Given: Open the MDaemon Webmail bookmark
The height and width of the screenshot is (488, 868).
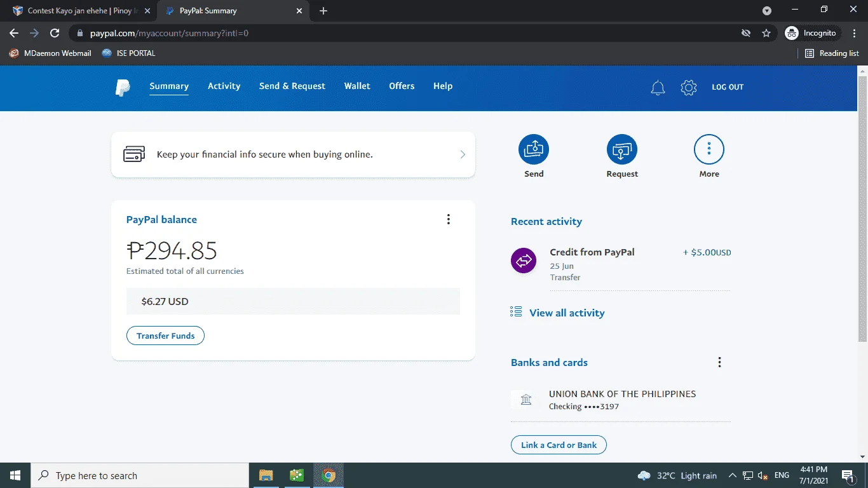Looking at the screenshot, I should pyautogui.click(x=50, y=53).
